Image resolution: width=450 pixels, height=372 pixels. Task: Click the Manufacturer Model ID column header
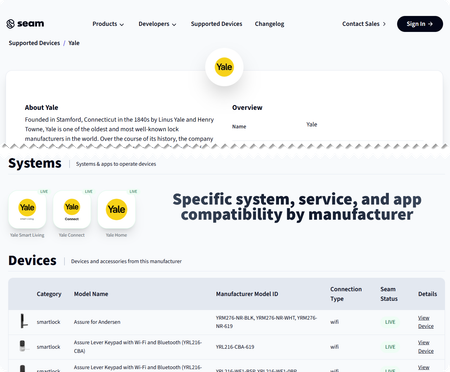coord(247,294)
